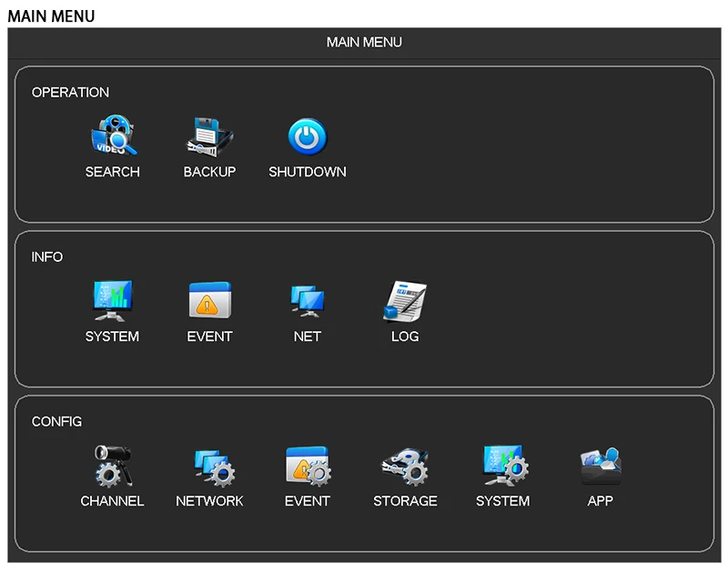Image resolution: width=728 pixels, height=572 pixels.
Task: Select the NETWORK config icon
Action: point(210,466)
